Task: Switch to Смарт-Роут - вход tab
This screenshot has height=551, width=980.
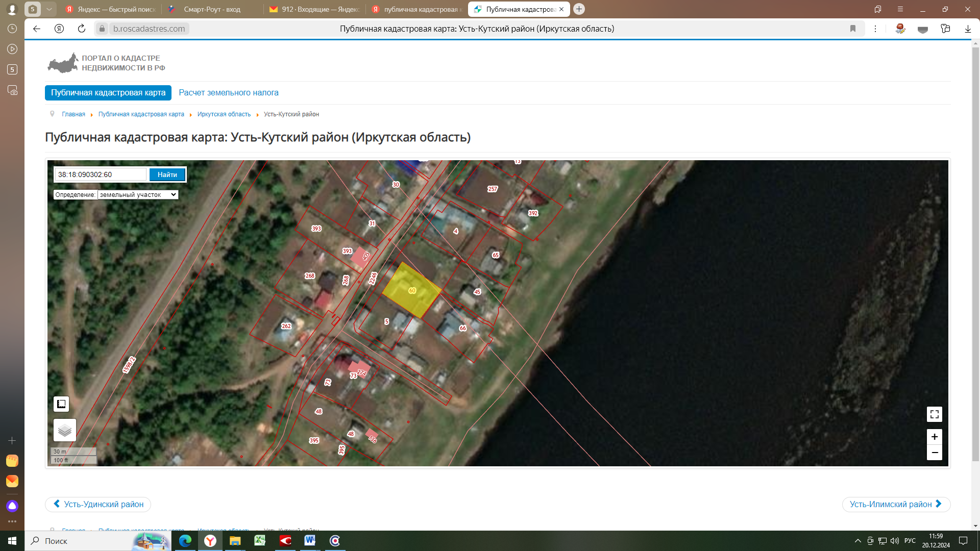Action: click(x=212, y=9)
